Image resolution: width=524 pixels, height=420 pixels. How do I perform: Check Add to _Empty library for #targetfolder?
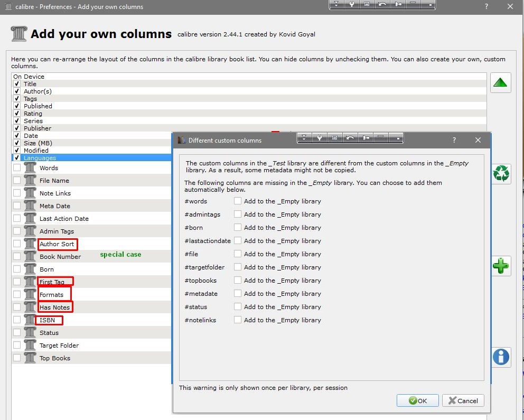coord(238,267)
